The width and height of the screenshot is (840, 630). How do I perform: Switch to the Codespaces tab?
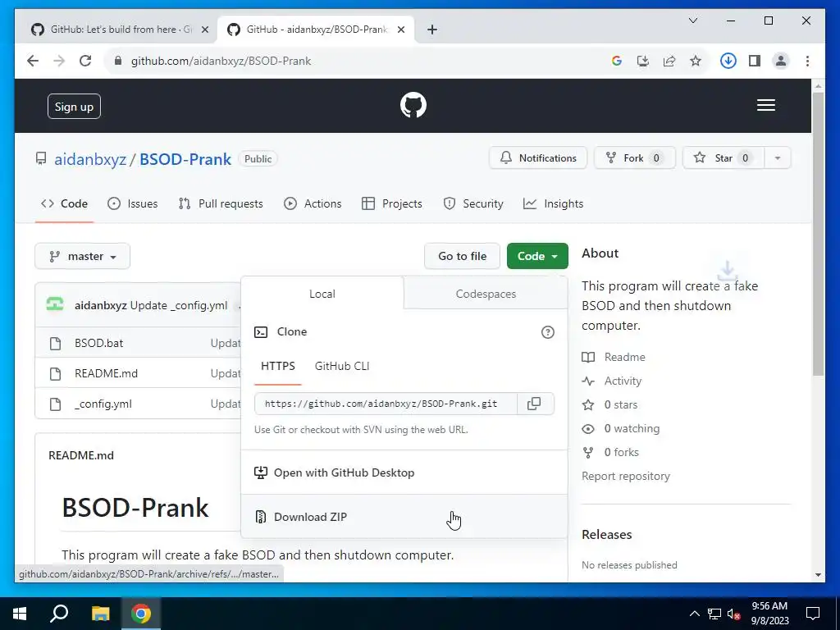tap(486, 294)
